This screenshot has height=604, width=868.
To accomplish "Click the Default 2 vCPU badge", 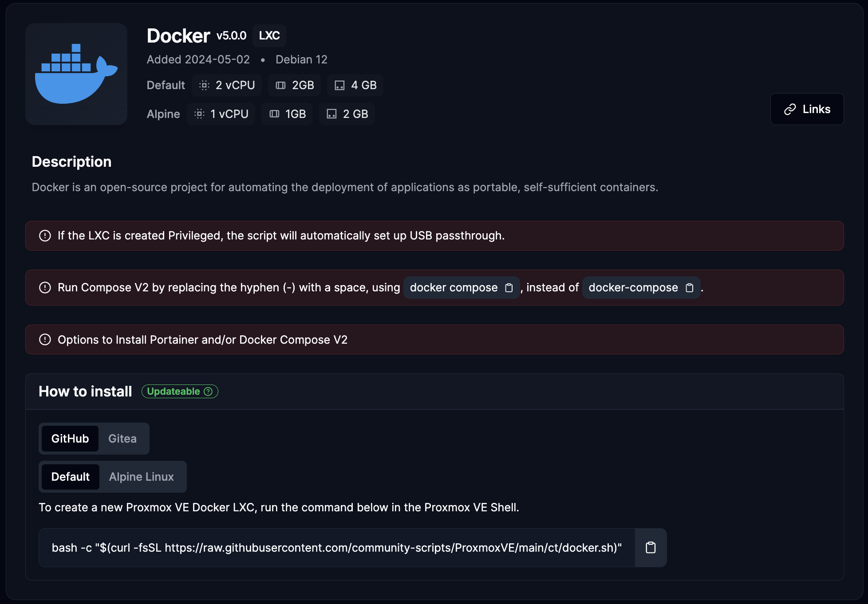I will click(x=227, y=85).
